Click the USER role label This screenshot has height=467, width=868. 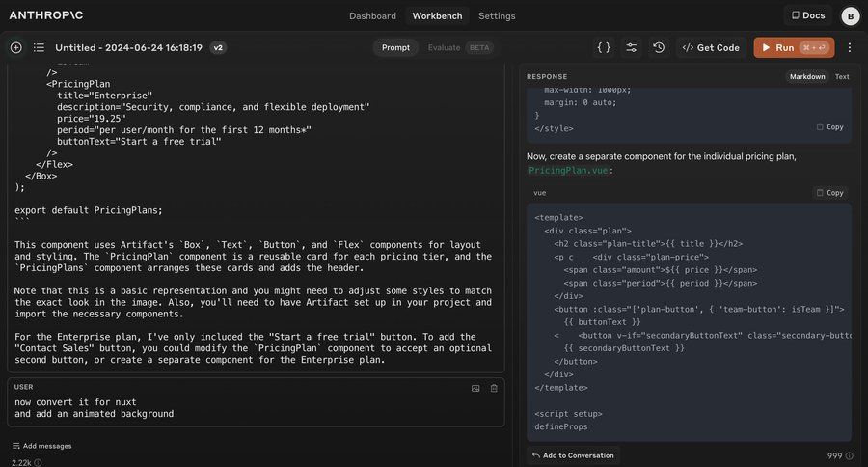23,387
